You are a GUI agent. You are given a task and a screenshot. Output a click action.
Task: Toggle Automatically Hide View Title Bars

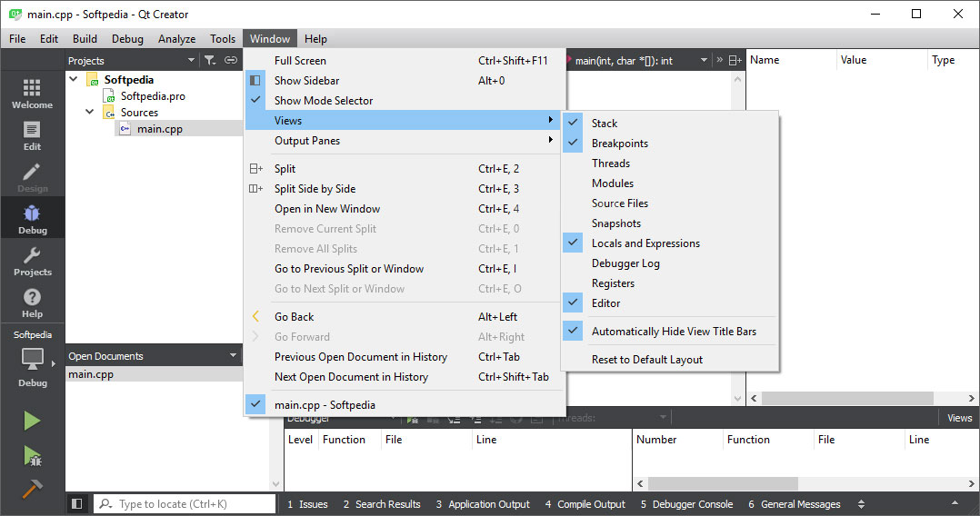(673, 332)
